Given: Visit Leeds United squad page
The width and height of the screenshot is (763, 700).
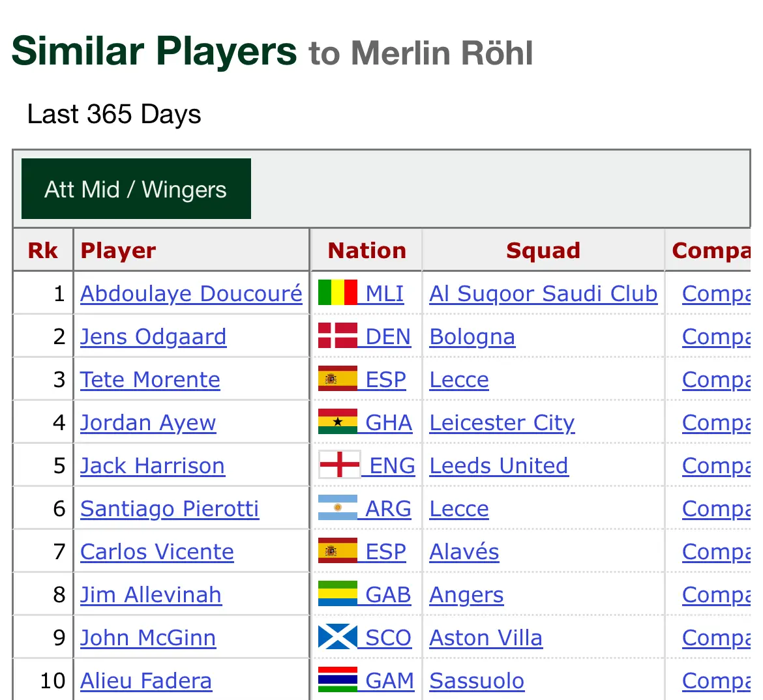Looking at the screenshot, I should [x=499, y=466].
